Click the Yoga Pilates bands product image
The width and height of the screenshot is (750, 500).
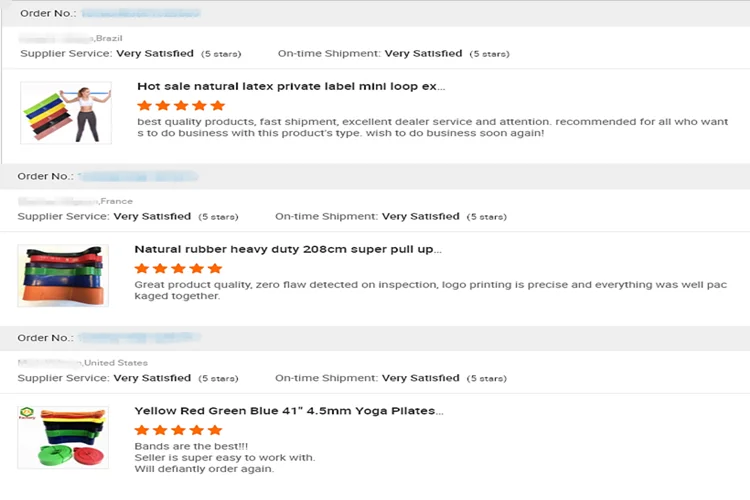click(63, 437)
